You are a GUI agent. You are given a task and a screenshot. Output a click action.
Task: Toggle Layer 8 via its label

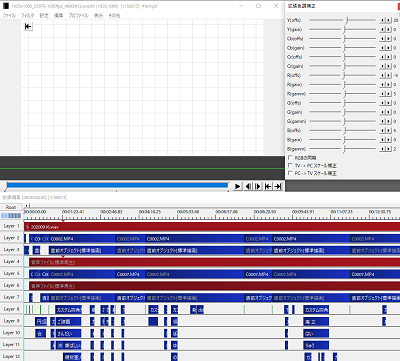pos(11,309)
